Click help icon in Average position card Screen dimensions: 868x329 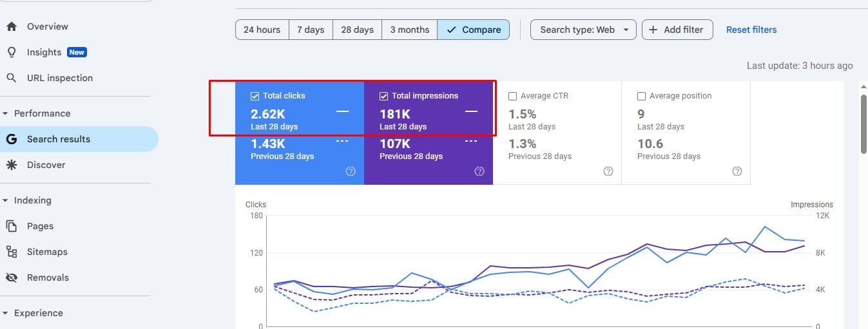tap(737, 171)
